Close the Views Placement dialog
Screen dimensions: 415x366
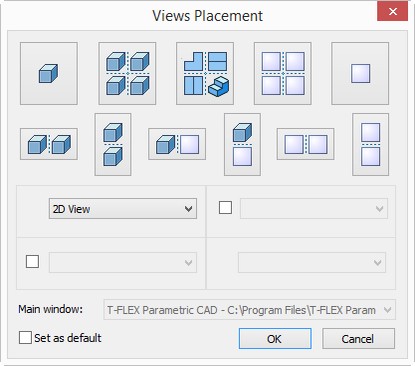point(393,12)
